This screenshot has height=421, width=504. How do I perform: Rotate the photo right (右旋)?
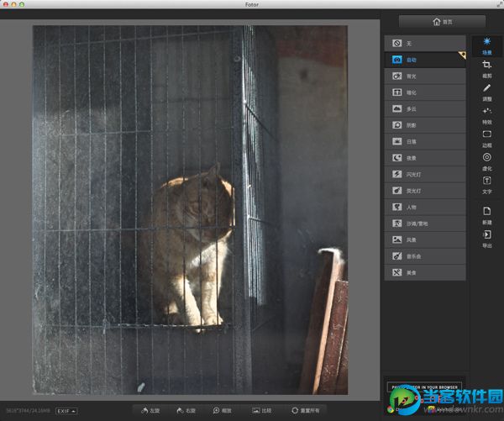186,411
